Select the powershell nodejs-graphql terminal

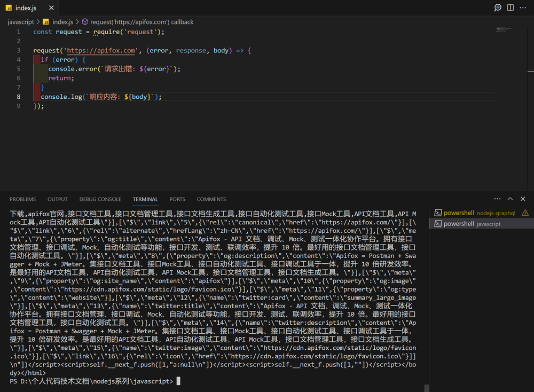[x=475, y=213]
